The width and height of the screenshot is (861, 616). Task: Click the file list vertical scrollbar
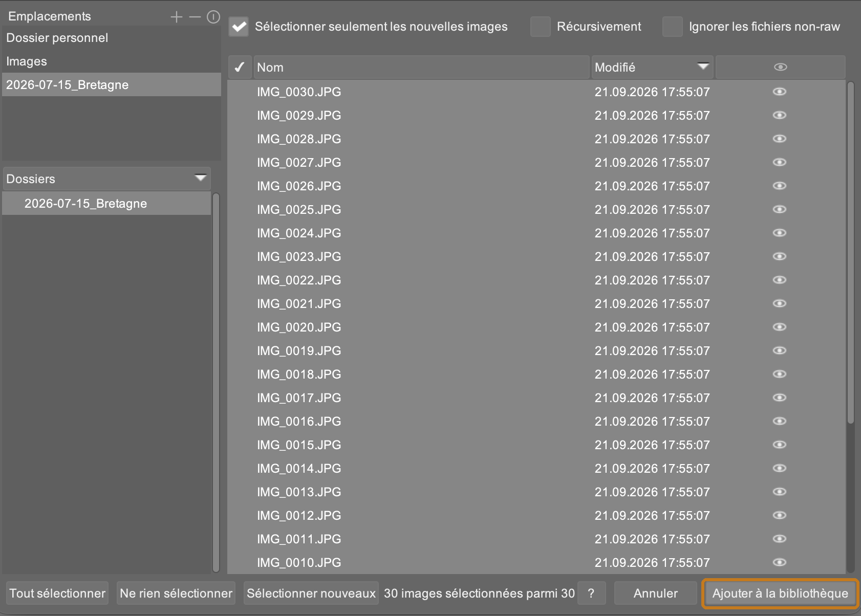pos(851,253)
